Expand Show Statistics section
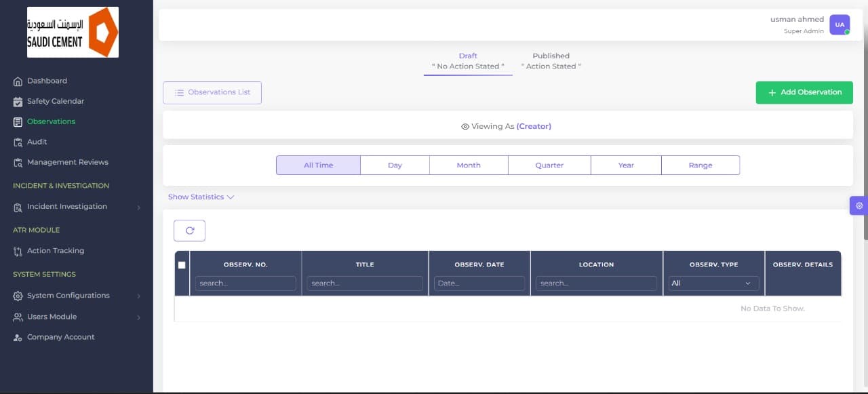 pyautogui.click(x=201, y=197)
